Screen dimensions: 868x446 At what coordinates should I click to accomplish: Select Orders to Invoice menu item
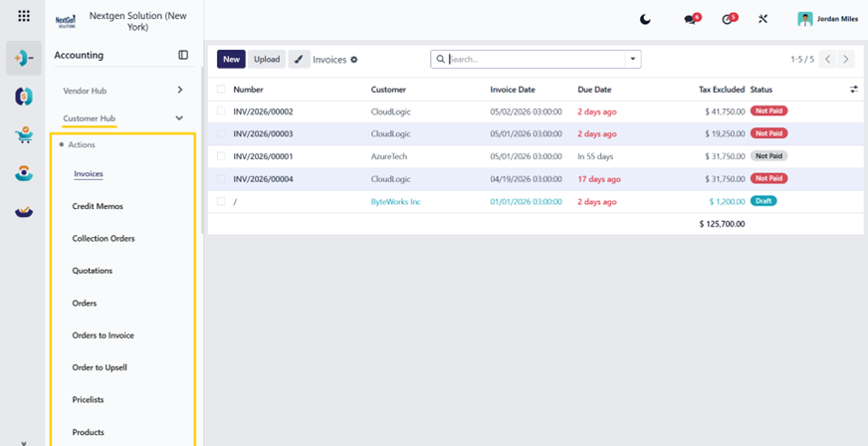tap(103, 335)
